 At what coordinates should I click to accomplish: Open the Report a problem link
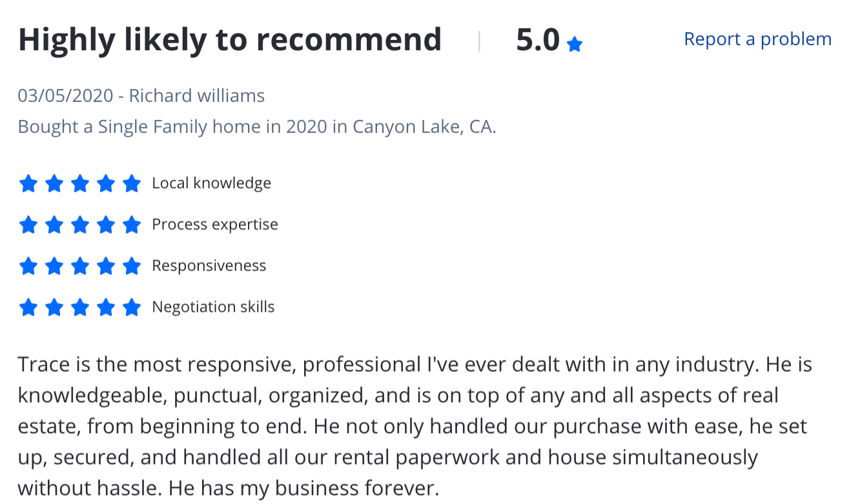[x=757, y=39]
